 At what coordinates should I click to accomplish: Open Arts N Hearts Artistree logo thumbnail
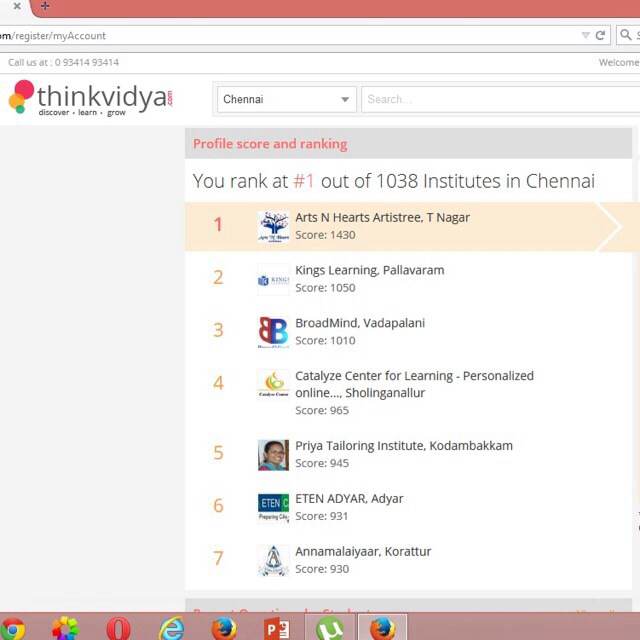coord(273,227)
